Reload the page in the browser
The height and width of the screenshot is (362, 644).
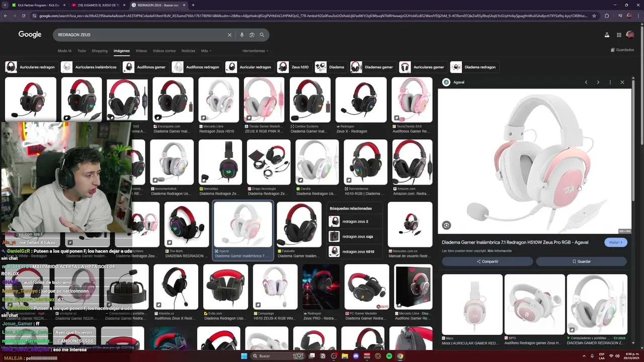[24, 16]
